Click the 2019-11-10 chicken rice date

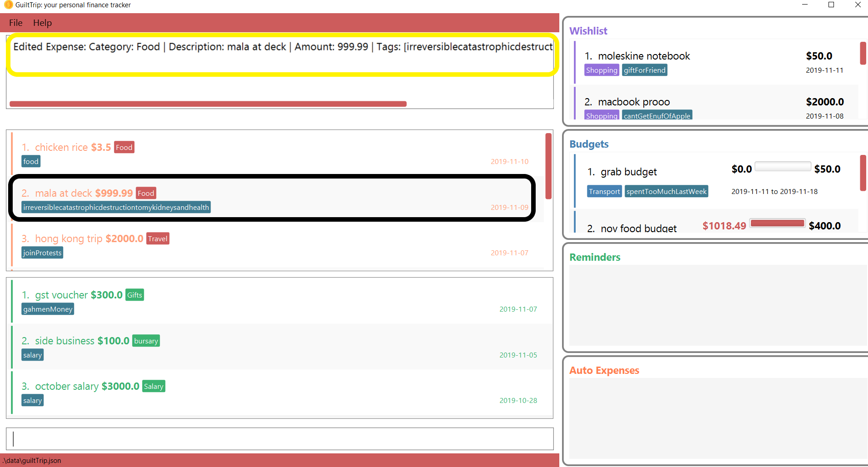pyautogui.click(x=509, y=161)
